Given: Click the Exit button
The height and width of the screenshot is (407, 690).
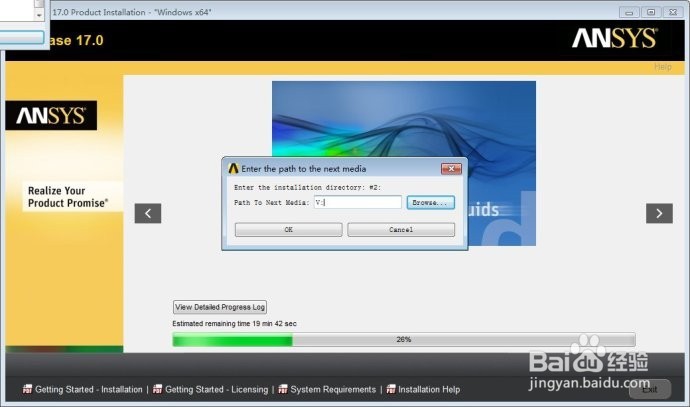Looking at the screenshot, I should 650,389.
